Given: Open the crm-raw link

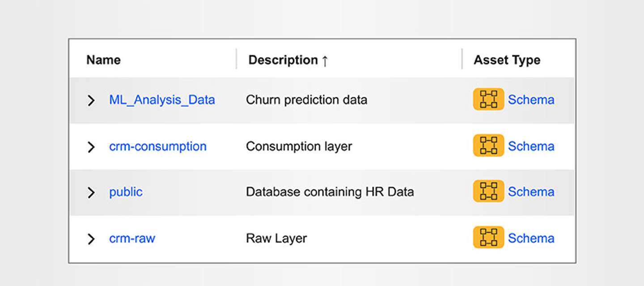Looking at the screenshot, I should 132,238.
